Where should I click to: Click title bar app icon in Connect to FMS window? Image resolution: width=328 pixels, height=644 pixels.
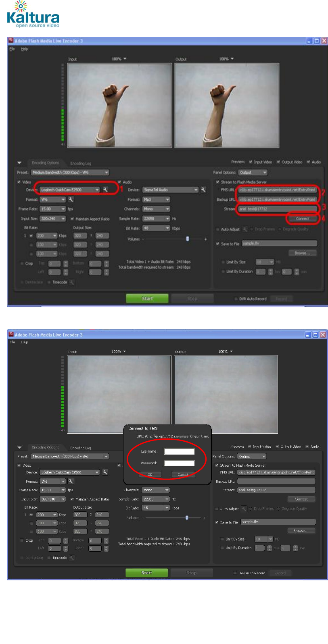click(11, 334)
